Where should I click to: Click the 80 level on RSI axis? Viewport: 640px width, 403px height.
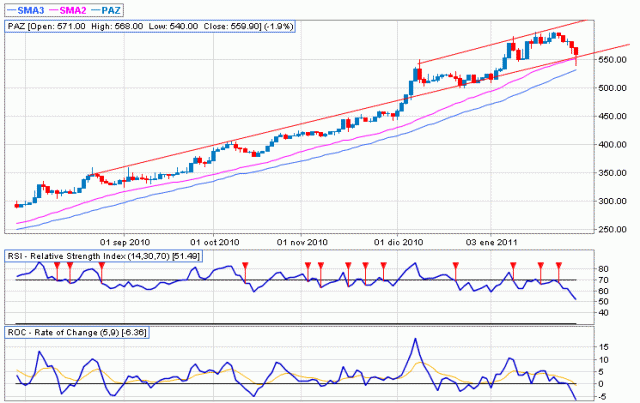click(603, 269)
